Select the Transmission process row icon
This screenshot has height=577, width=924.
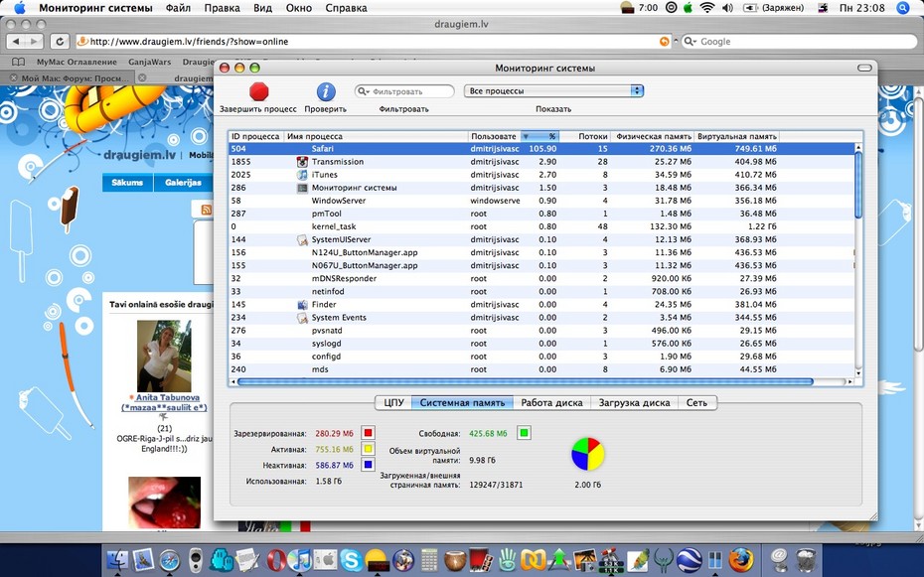302,162
